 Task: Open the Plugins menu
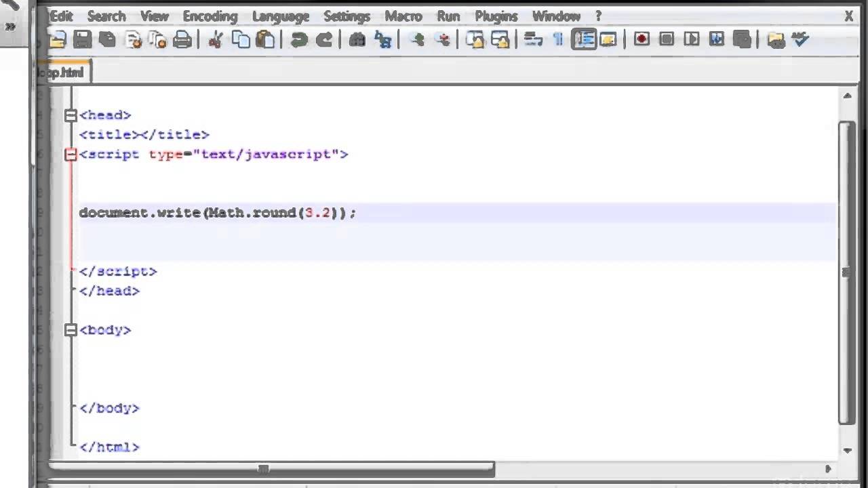coord(496,16)
